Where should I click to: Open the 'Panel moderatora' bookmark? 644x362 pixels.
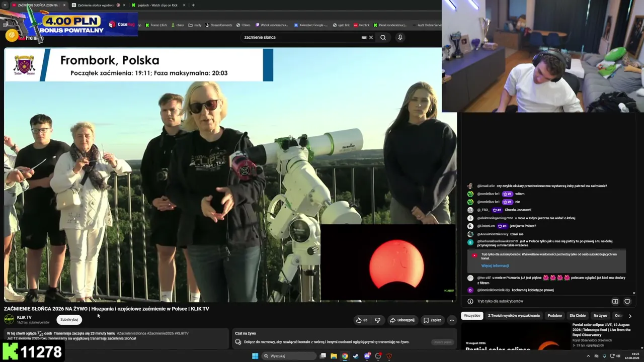[x=390, y=25]
